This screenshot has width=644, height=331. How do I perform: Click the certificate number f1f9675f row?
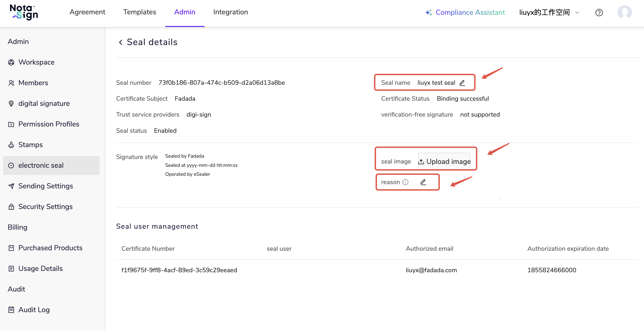pos(179,270)
